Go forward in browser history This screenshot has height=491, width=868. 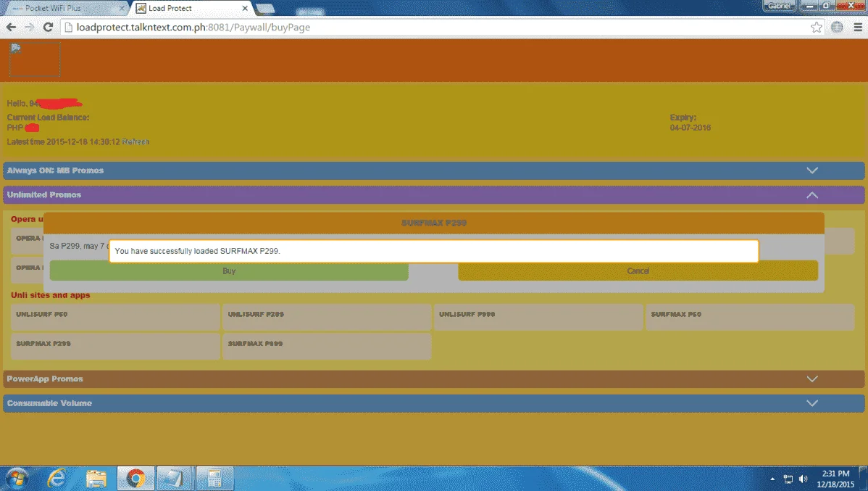coord(29,27)
